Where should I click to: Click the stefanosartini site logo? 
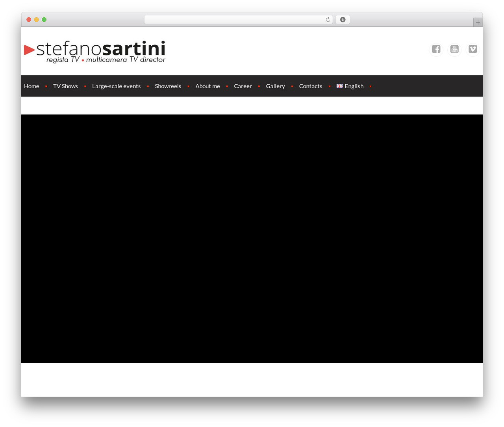click(x=95, y=52)
